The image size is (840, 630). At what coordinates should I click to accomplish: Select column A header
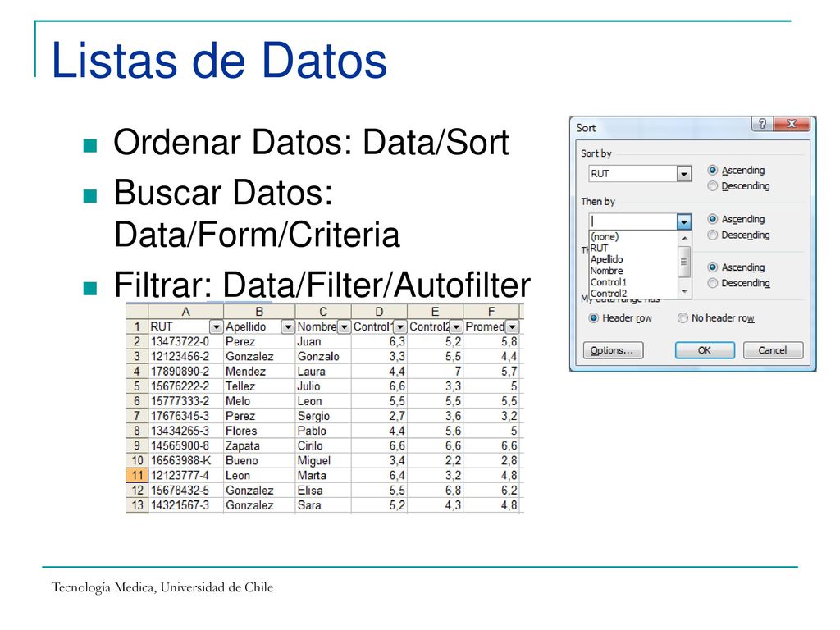pos(186,312)
